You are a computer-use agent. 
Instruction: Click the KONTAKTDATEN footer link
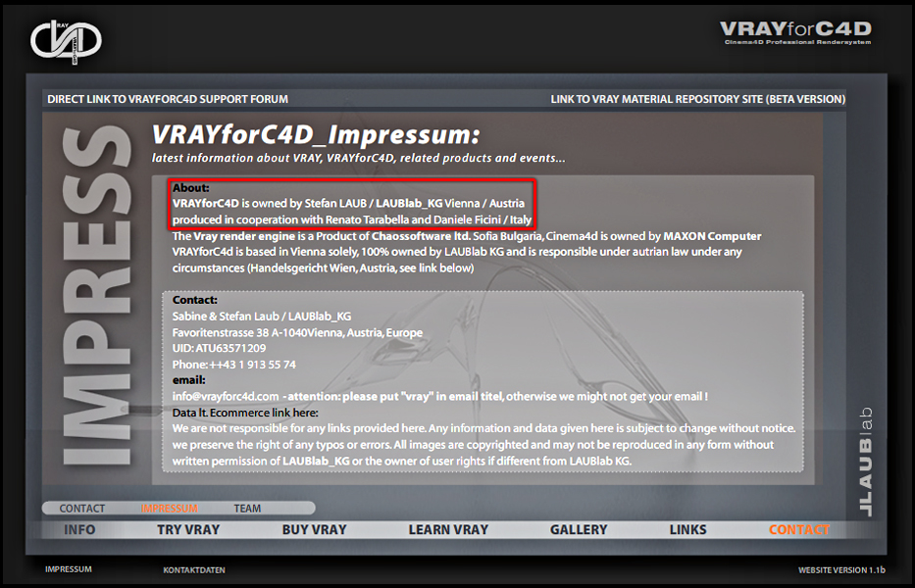(194, 570)
